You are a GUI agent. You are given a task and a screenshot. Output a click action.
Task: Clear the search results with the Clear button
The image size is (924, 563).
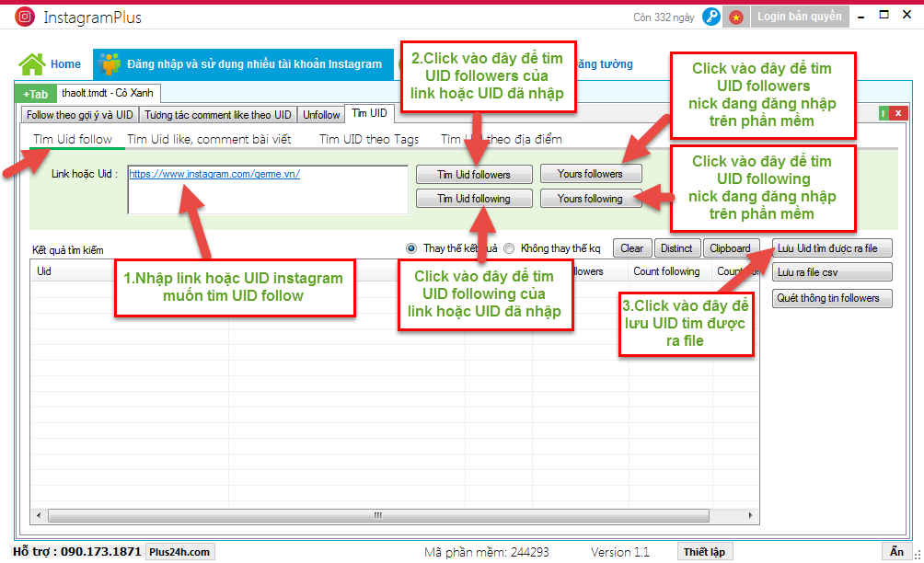click(632, 248)
